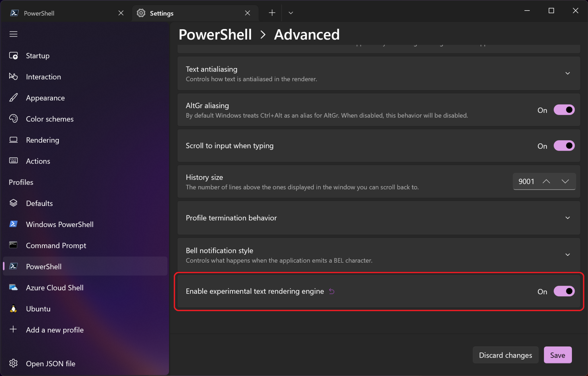Go to Color schemes settings
The height and width of the screenshot is (376, 588).
point(49,119)
